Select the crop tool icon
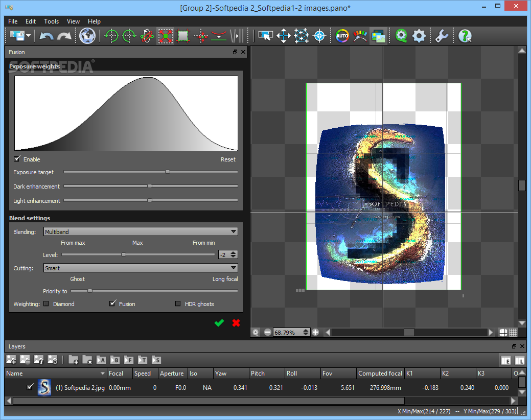This screenshot has height=420, width=531. click(x=183, y=36)
